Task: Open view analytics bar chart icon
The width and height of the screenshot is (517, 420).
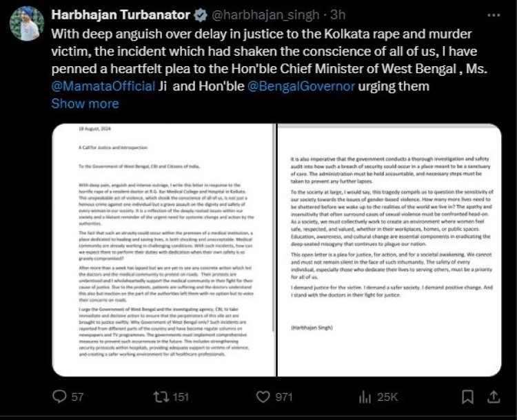Action: coord(365,397)
